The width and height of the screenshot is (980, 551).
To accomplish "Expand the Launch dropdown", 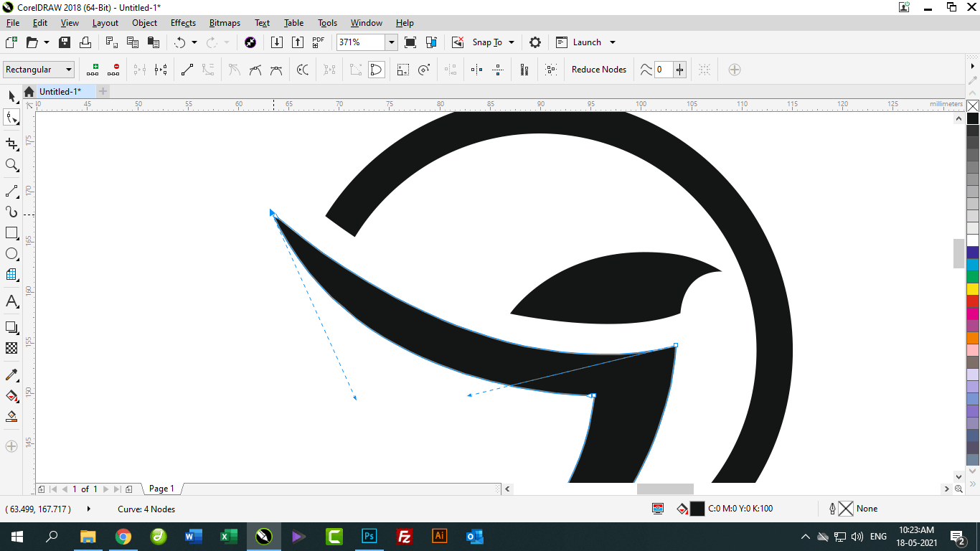I will (613, 42).
